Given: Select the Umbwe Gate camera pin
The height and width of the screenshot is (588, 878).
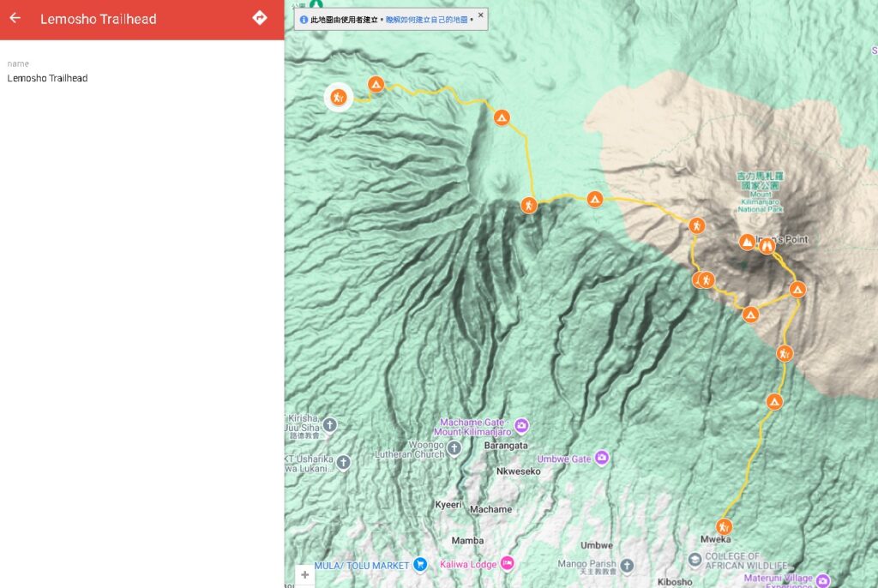Looking at the screenshot, I should tap(601, 459).
